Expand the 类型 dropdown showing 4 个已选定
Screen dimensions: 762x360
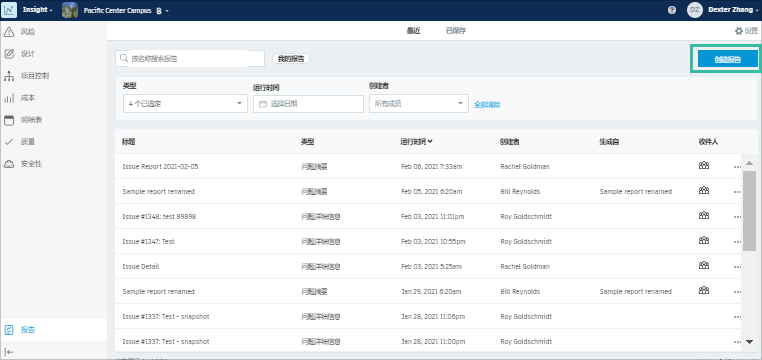pos(186,103)
